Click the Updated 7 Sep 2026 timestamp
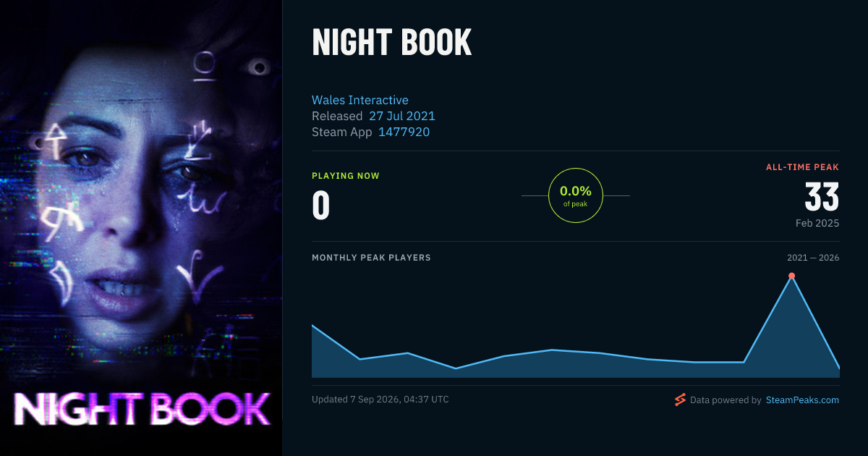Screen dimensions: 868x456 (x=380, y=400)
